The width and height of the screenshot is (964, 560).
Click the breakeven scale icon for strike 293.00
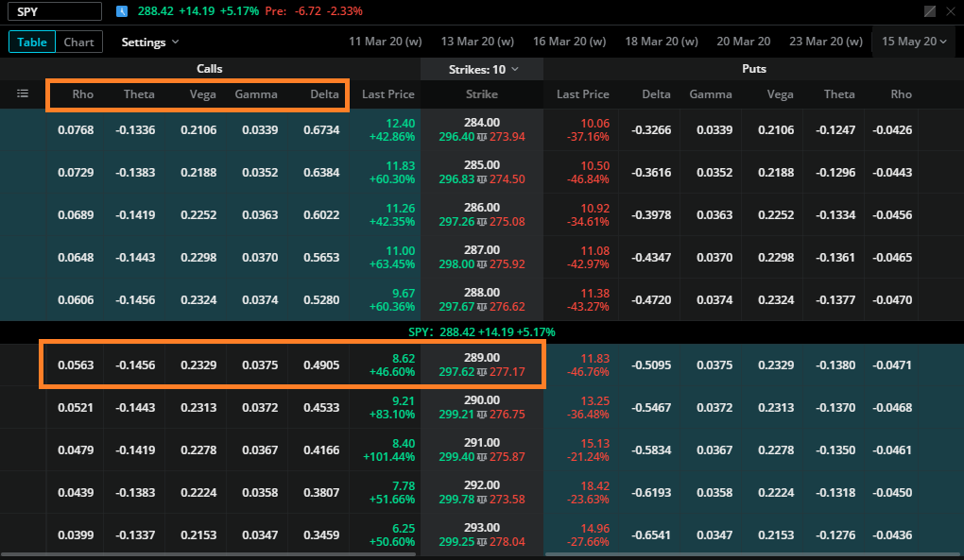tap(482, 541)
